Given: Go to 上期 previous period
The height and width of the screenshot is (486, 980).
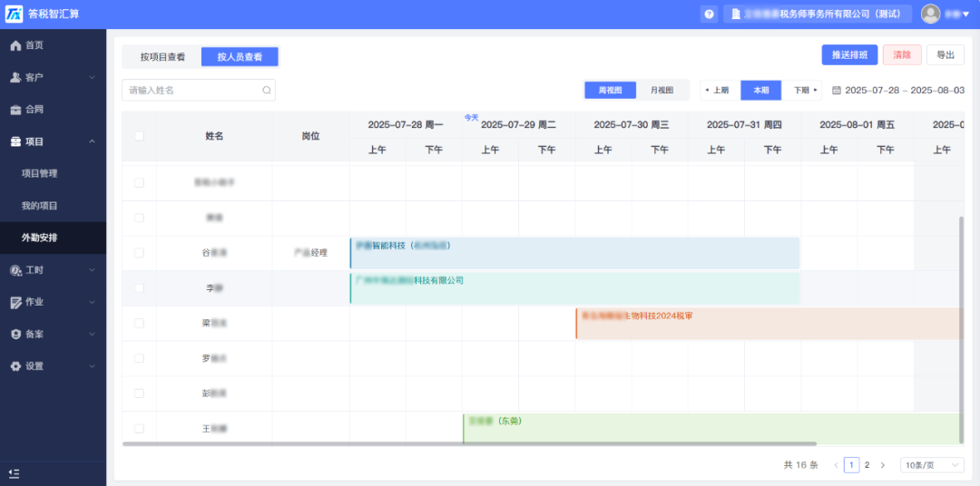Looking at the screenshot, I should tap(720, 90).
